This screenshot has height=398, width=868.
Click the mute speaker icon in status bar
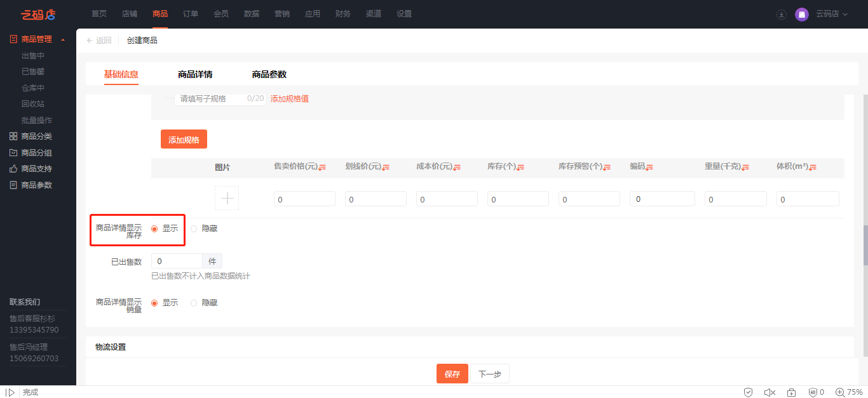(x=770, y=392)
